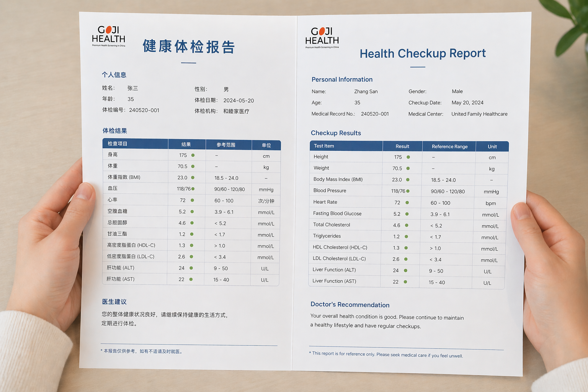Click the "Doctor's Recommendation" heading
Viewport: 588px width, 392px height.
click(x=350, y=305)
